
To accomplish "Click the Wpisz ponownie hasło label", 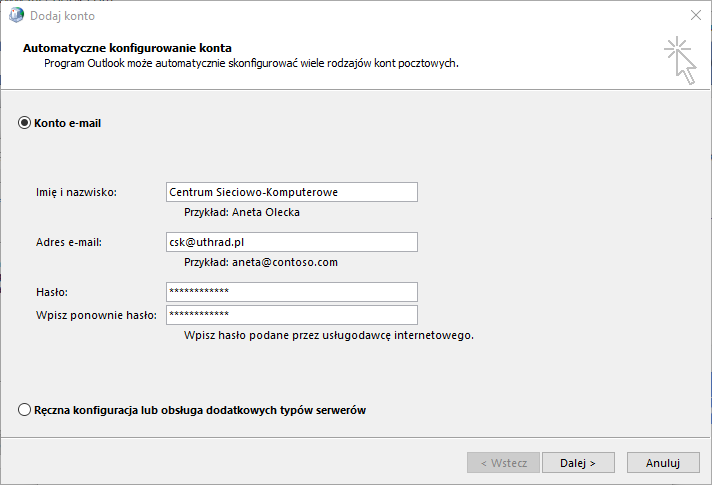I will (x=96, y=315).
